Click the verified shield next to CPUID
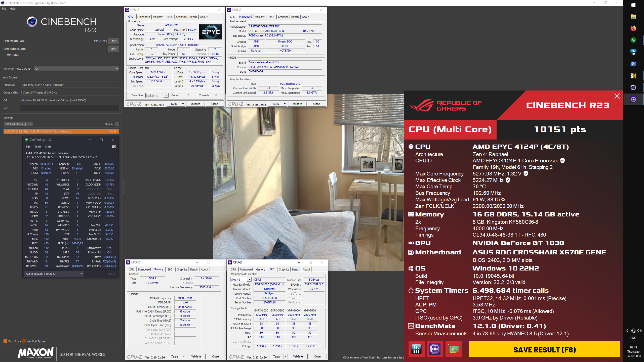The image size is (644, 362). pyautogui.click(x=562, y=161)
